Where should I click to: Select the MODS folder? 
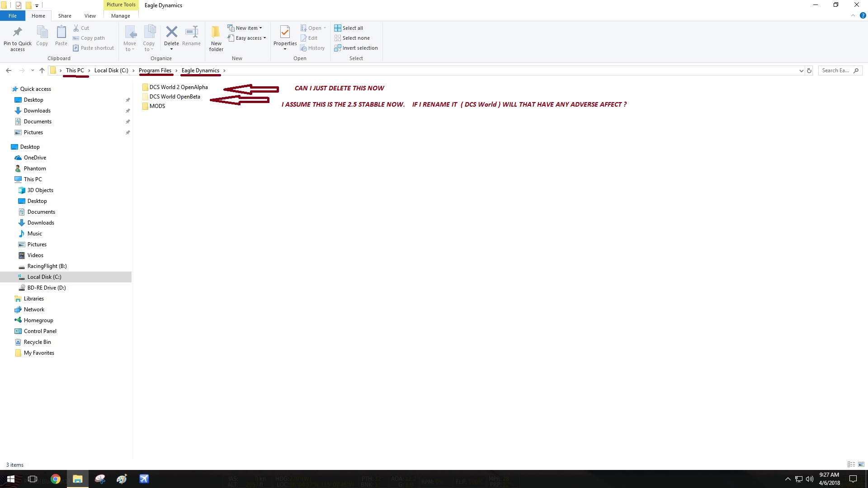point(154,106)
